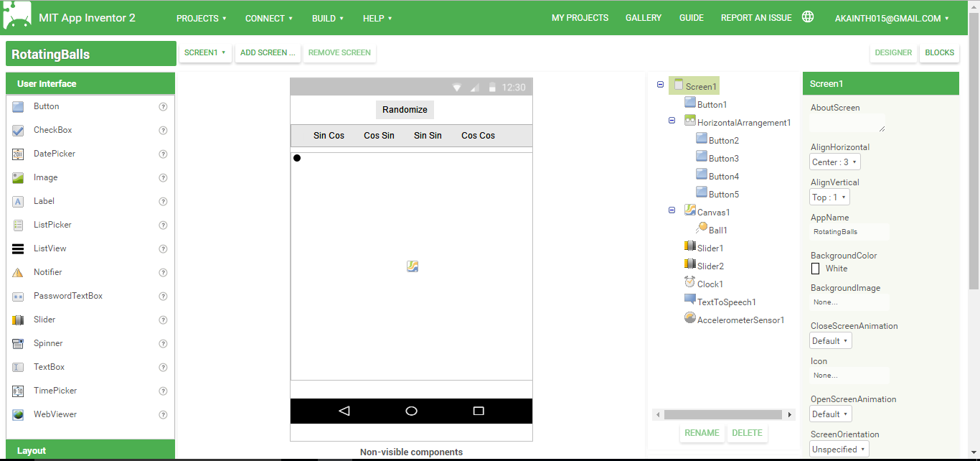
Task: Open the Projects menu
Action: point(202,19)
